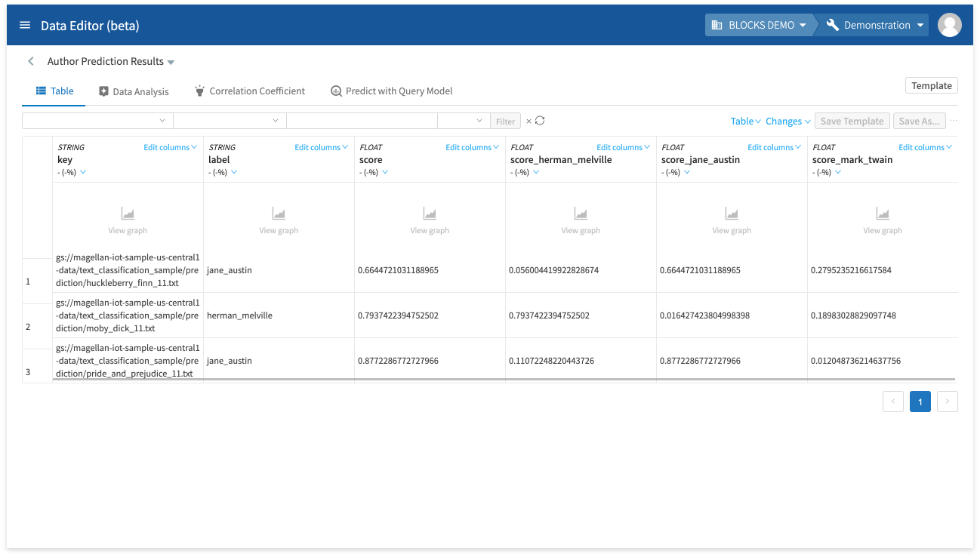
Task: Go back using the left chevron
Action: (31, 61)
